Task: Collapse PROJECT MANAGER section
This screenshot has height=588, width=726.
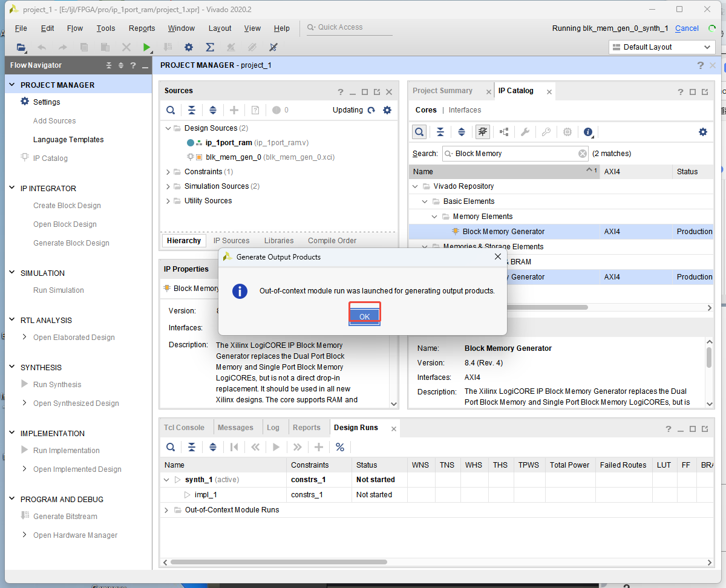Action: [x=11, y=85]
